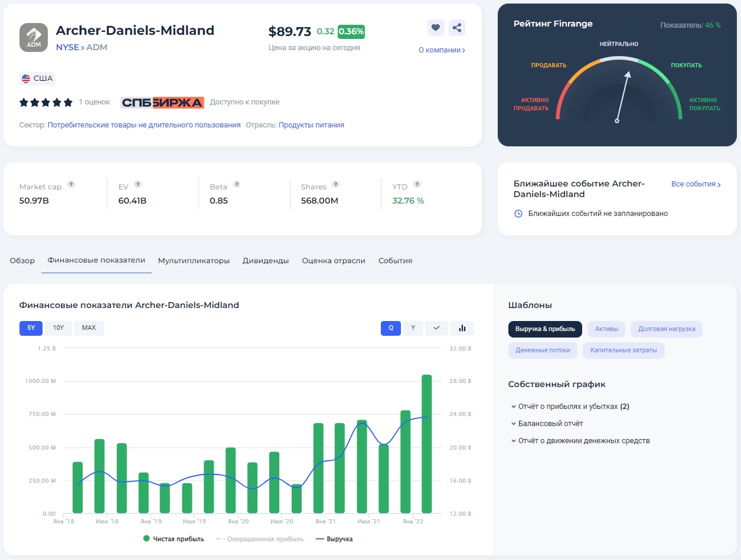Select Выручка & прибыль template
Screen dimensions: 741x560
545,329
